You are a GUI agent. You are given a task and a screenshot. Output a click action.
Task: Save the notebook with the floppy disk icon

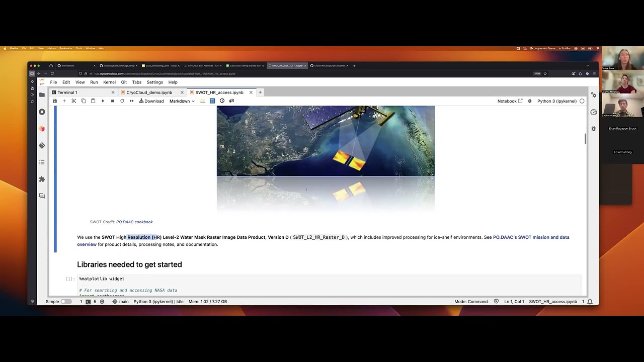pyautogui.click(x=55, y=101)
